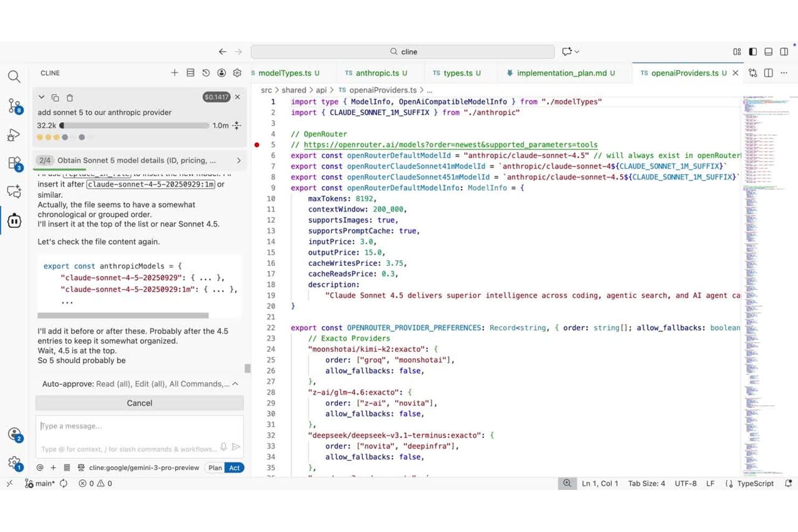The height and width of the screenshot is (532, 798).
Task: Copy the task text with copy icon
Action: (x=55, y=98)
